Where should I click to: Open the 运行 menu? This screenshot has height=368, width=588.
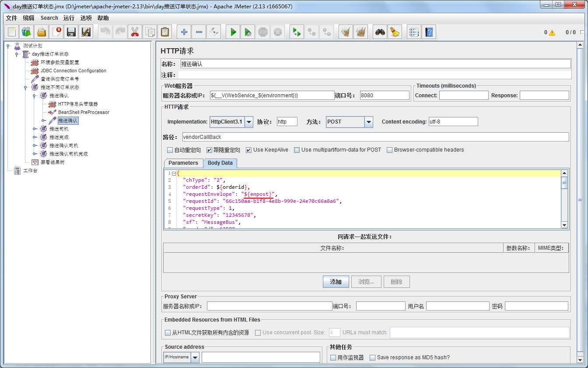pos(69,18)
